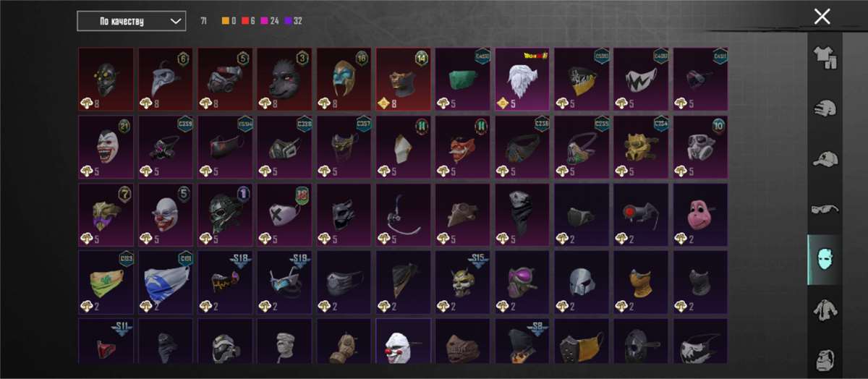Open the jacket category in sidebar
Screen dimensions: 868x379
(x=825, y=310)
